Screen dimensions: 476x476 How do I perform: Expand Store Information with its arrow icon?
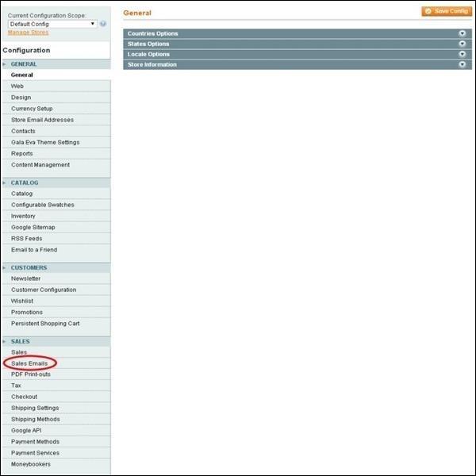[462, 64]
